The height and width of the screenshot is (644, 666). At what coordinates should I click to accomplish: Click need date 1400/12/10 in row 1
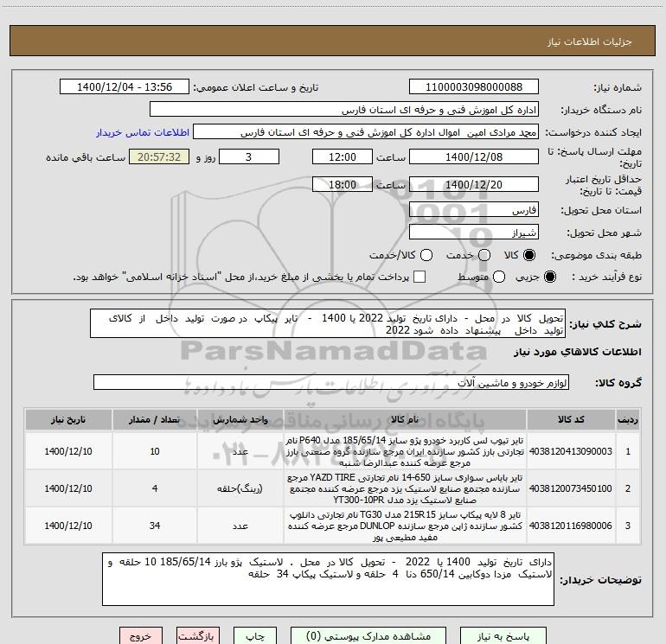[x=68, y=451]
